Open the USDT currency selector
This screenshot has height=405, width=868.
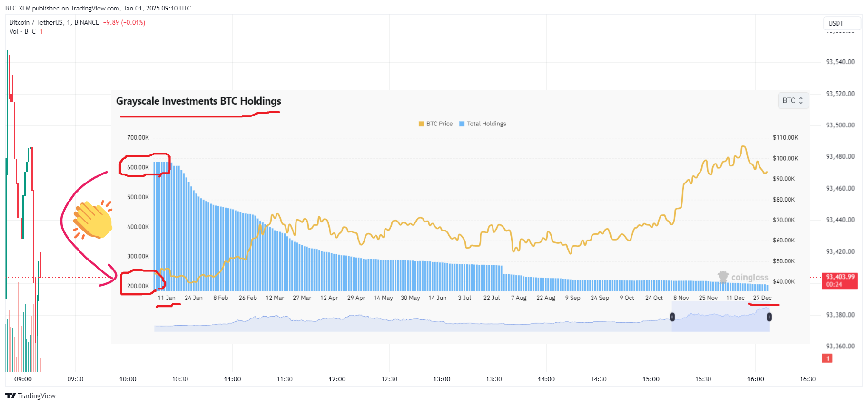[x=842, y=23]
